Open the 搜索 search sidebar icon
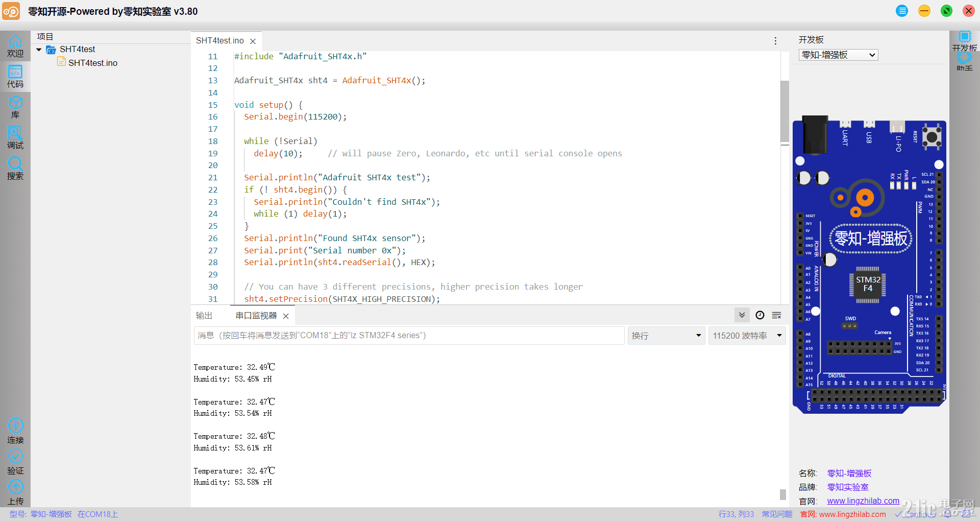 [15, 169]
